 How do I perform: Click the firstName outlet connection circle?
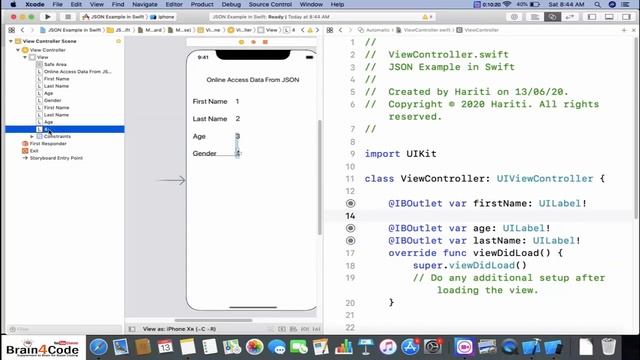tap(350, 203)
